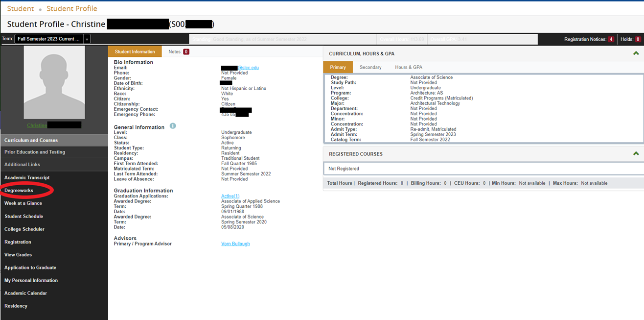Switch to the Secondary curriculum tab
The height and width of the screenshot is (320, 644).
click(x=370, y=67)
